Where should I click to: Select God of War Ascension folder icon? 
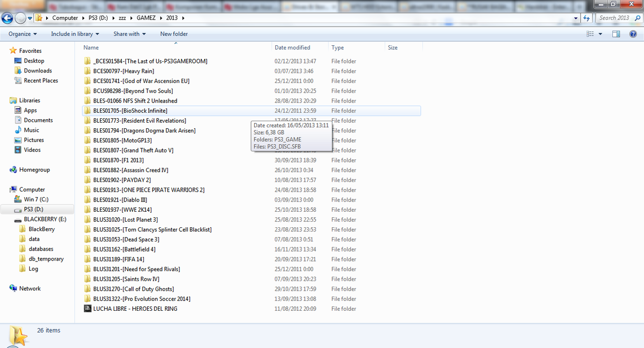click(88, 81)
